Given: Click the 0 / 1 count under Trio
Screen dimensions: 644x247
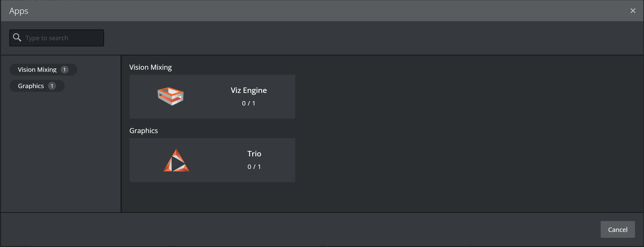Looking at the screenshot, I should pos(254,167).
